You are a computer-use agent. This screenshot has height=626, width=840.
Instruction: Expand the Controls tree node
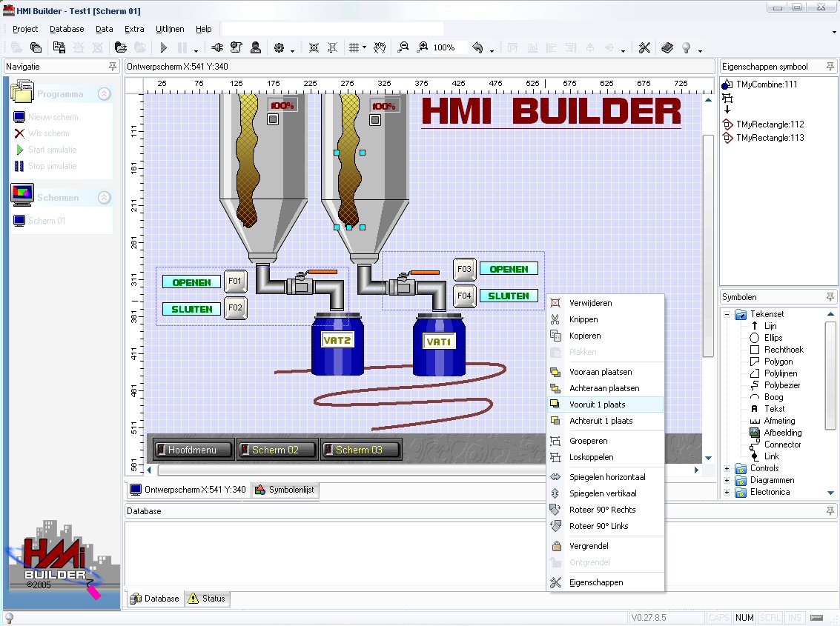click(727, 468)
